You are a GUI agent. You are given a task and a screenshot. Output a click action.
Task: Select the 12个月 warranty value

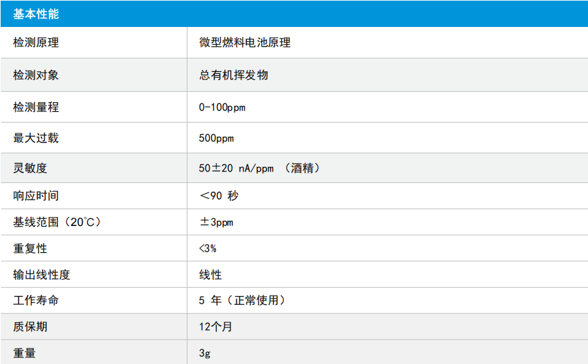(x=216, y=327)
